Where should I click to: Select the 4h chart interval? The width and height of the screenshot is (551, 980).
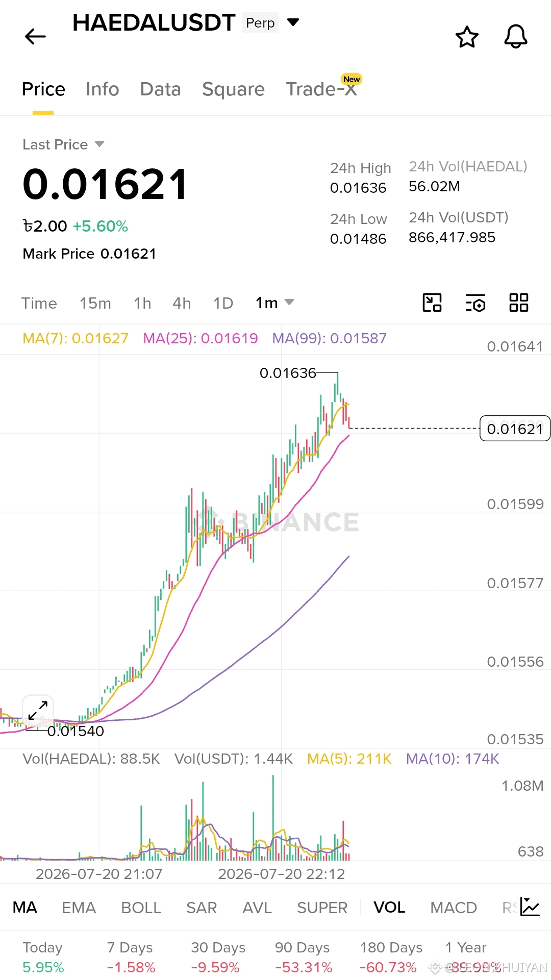tap(182, 303)
